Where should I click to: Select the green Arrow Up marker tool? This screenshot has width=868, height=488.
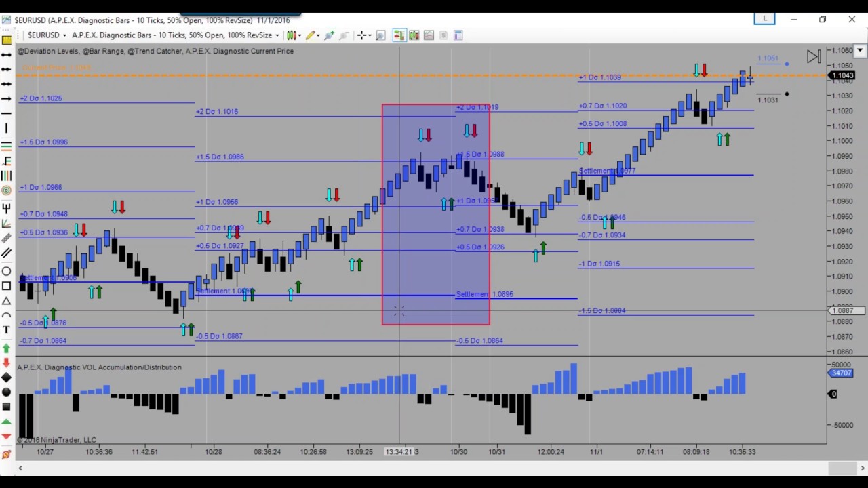click(6, 348)
